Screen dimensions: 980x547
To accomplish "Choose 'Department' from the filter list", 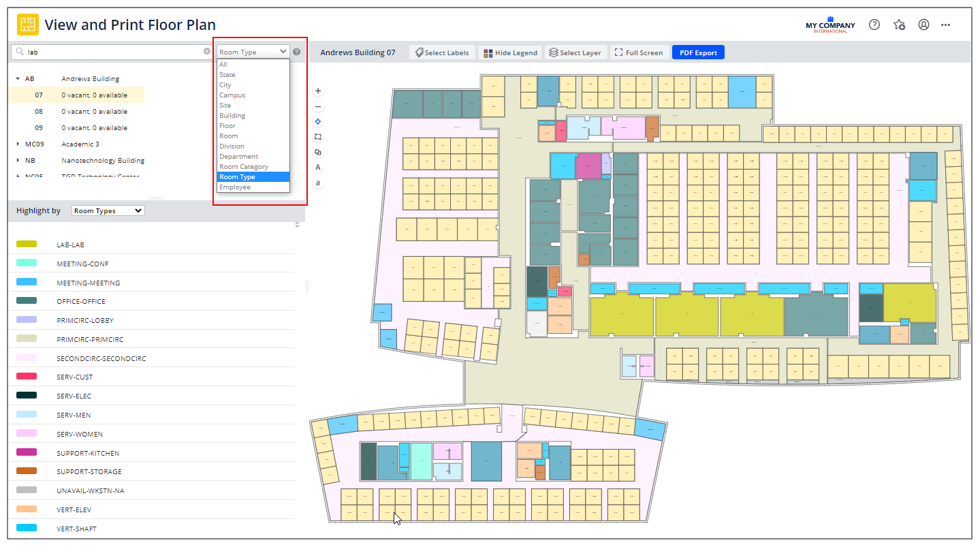I will point(238,157).
